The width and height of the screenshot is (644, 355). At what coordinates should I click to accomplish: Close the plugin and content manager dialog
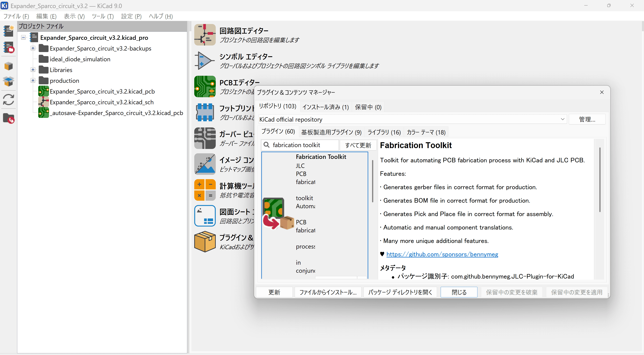[x=602, y=92]
